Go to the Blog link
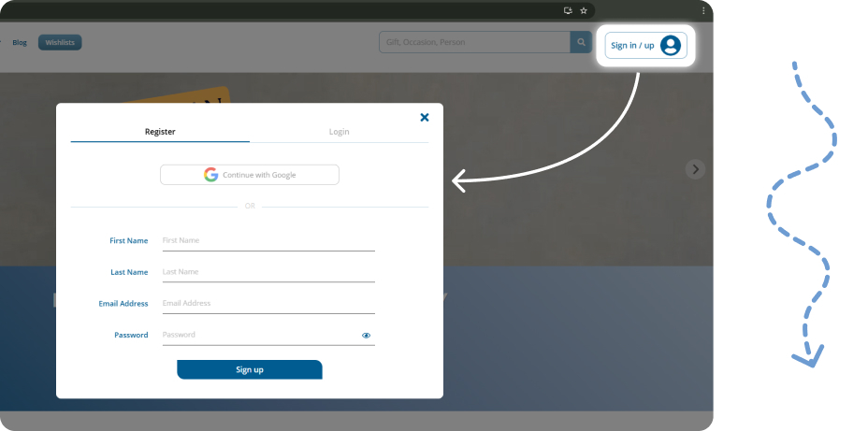 point(20,42)
